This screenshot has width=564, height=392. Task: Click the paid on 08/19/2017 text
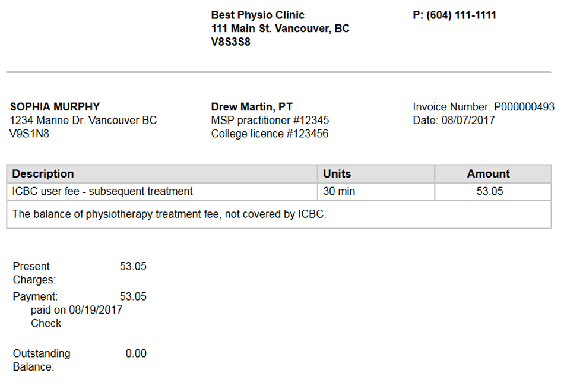coord(77,310)
